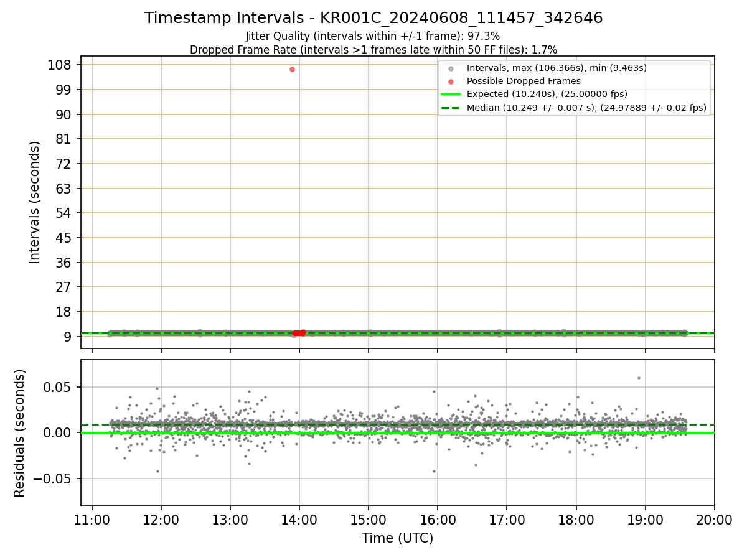Click the 20:00 time tick label
The image size is (747, 560).
[x=714, y=520]
